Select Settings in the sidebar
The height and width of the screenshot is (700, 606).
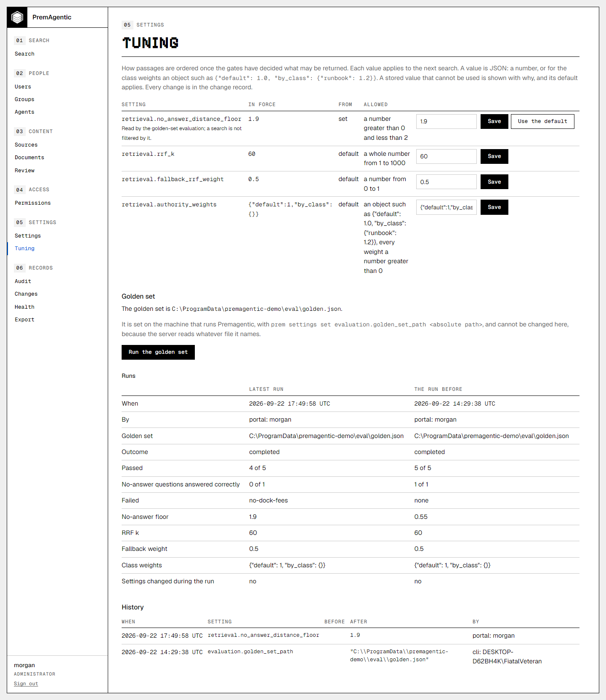tap(28, 236)
